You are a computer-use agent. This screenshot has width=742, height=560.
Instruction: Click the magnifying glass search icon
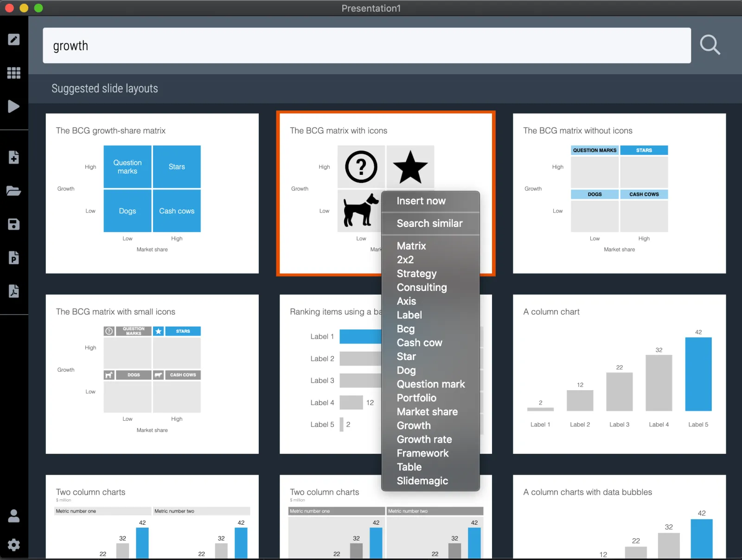710,45
